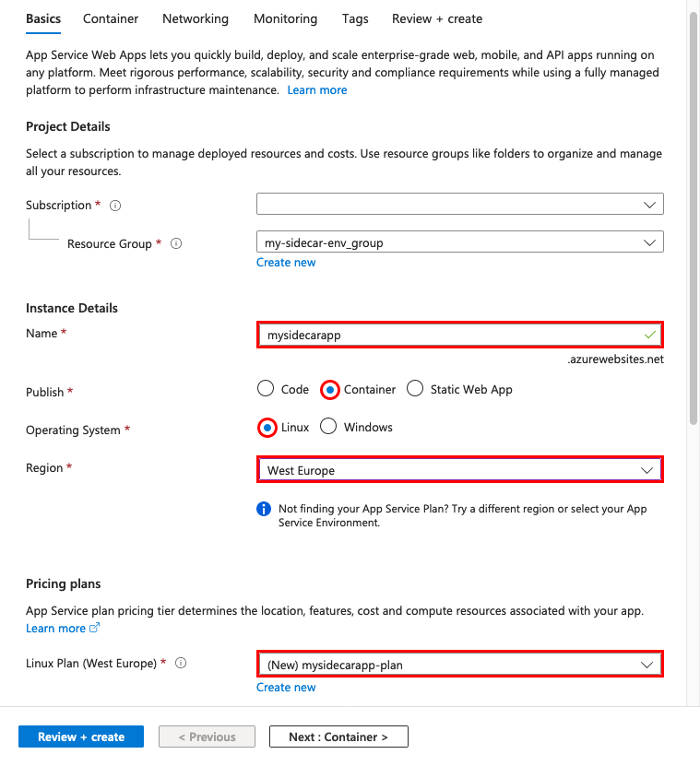Screen dimensions: 700x766
Task: Open the Subscription dropdown
Action: (x=460, y=204)
